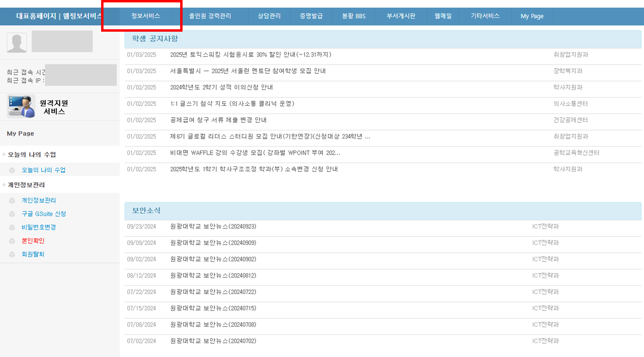This screenshot has width=644, height=357.
Task: Click the cube icon beside 오늘의 나의 수업
Action: [12, 170]
